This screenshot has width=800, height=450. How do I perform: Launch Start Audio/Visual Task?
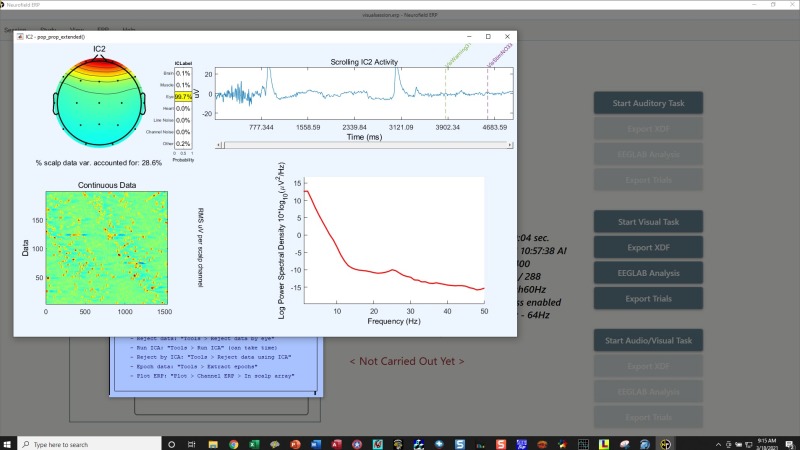click(648, 340)
